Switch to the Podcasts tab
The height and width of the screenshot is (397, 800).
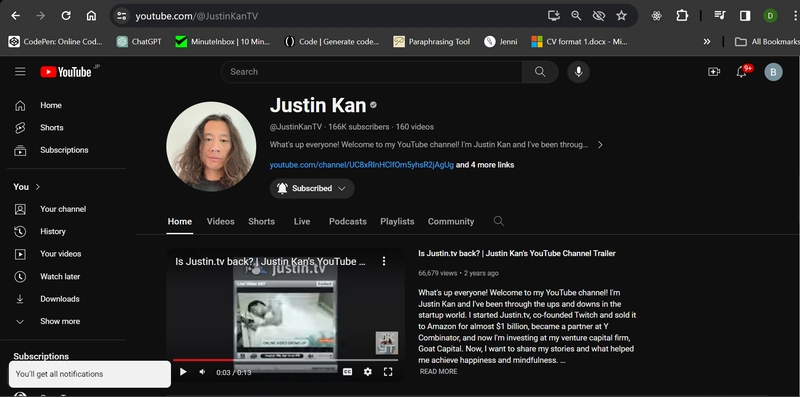click(347, 221)
